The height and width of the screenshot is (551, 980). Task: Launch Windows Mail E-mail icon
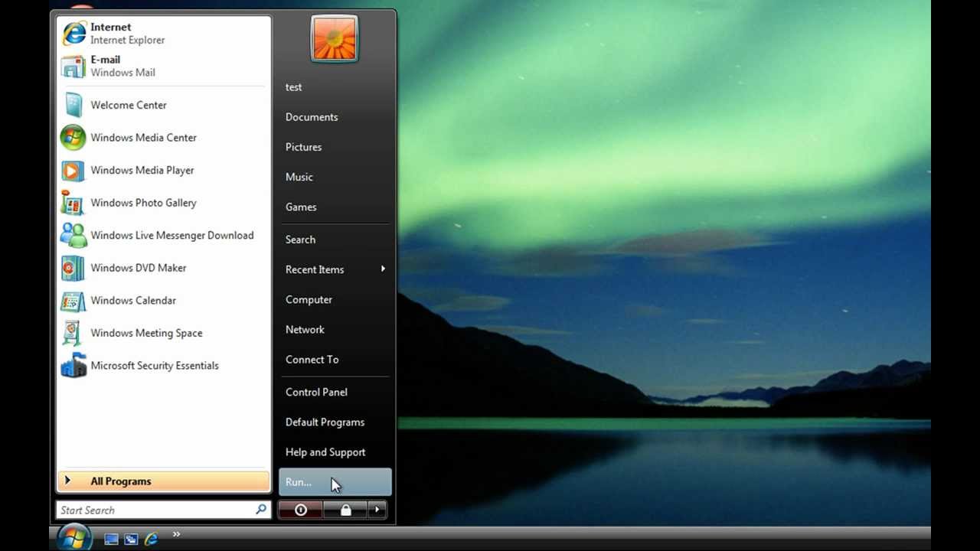pyautogui.click(x=73, y=67)
